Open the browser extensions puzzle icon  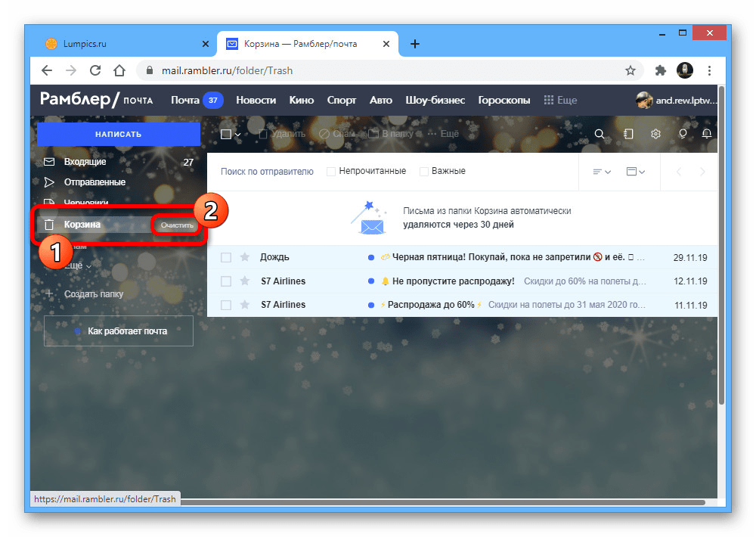(x=660, y=70)
